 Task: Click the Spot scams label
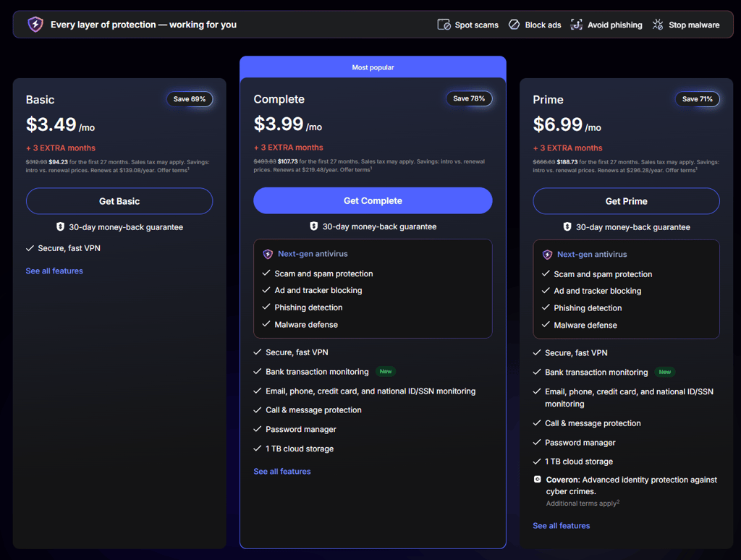[476, 25]
